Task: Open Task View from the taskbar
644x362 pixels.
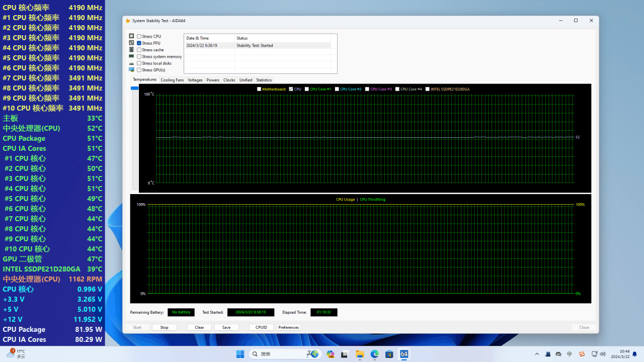Action: coord(346,354)
